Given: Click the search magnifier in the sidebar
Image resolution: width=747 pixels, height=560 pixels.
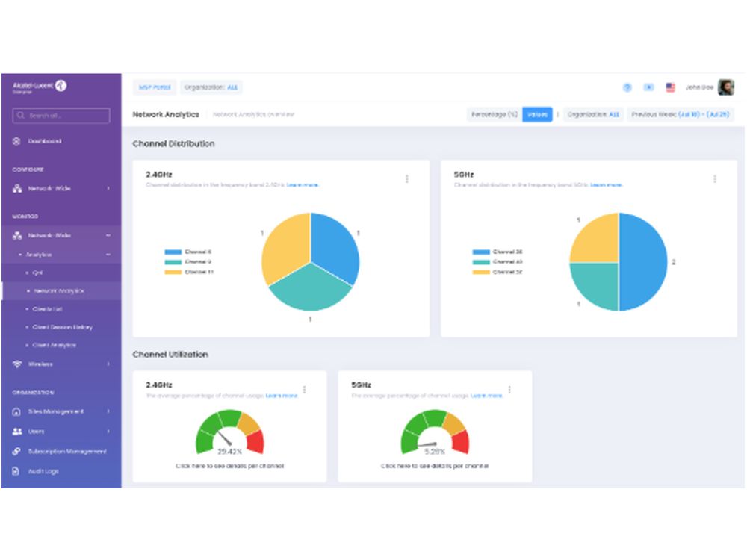Looking at the screenshot, I should [19, 116].
